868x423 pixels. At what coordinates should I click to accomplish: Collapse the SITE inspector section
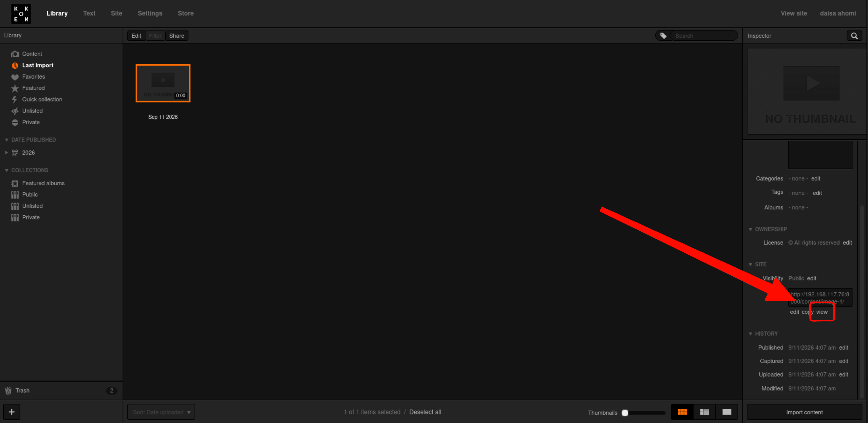click(751, 265)
